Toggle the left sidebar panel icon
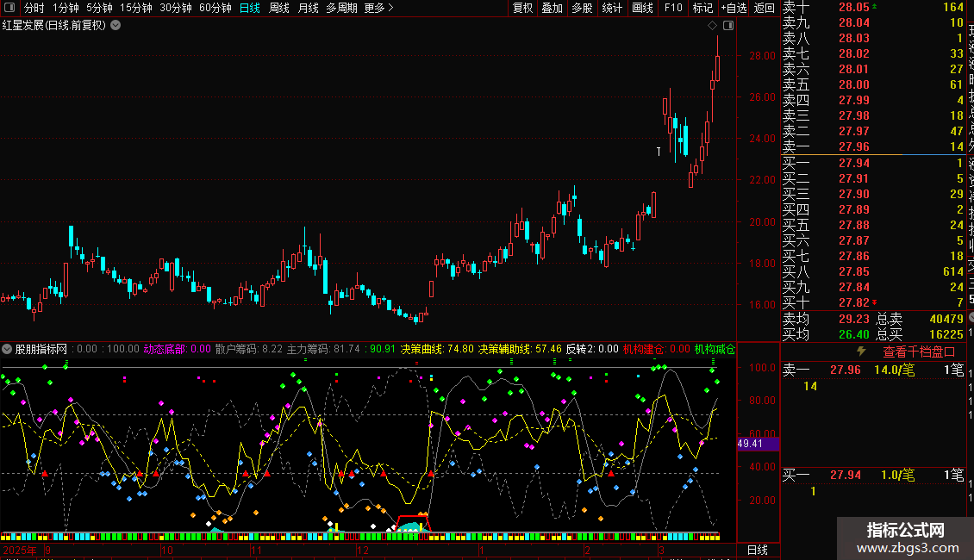This screenshot has width=974, height=560. click(9, 8)
